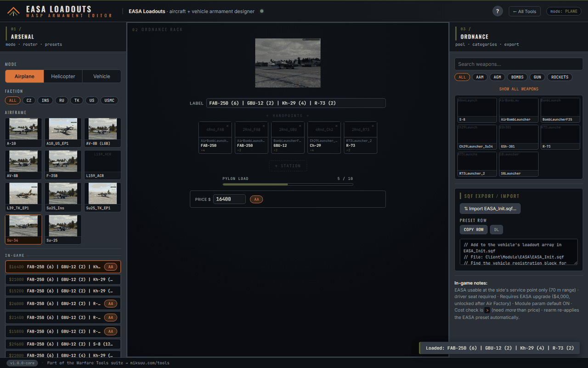Open the help question-mark icon
Viewport: 588px width, 368px height.
pos(498,11)
